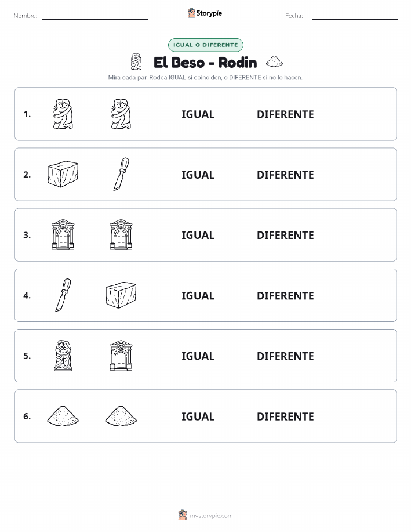The height and width of the screenshot is (532, 411).
Task: Click the second sand pile in row 6
Action: coord(121,415)
